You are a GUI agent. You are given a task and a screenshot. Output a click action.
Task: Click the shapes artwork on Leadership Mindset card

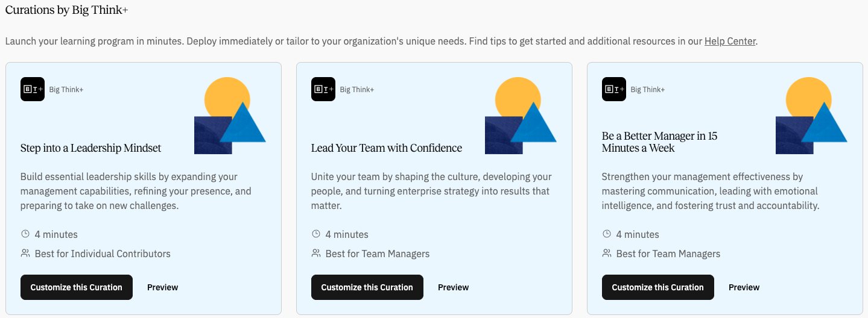(229, 116)
